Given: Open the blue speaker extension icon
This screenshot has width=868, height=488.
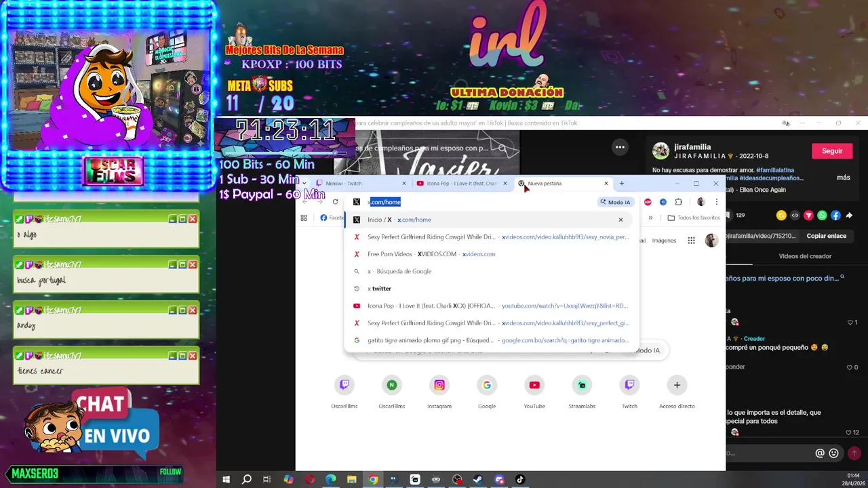Looking at the screenshot, I should pyautogui.click(x=663, y=202).
